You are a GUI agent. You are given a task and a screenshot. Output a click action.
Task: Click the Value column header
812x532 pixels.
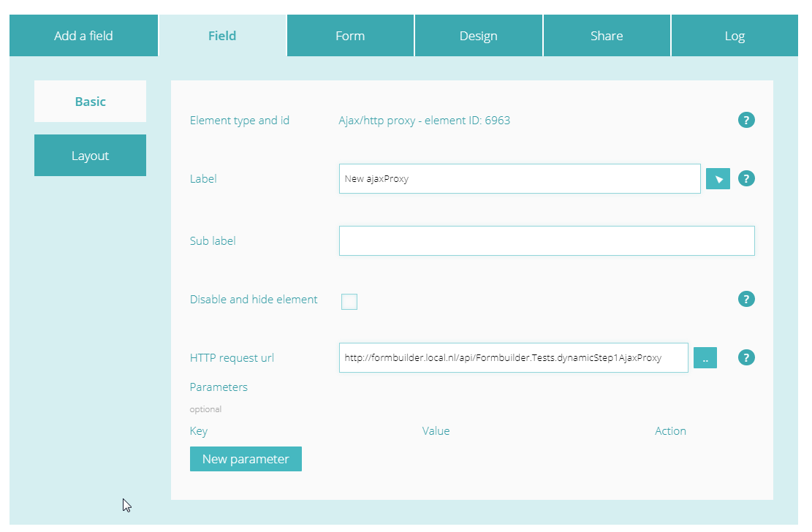[x=436, y=431]
